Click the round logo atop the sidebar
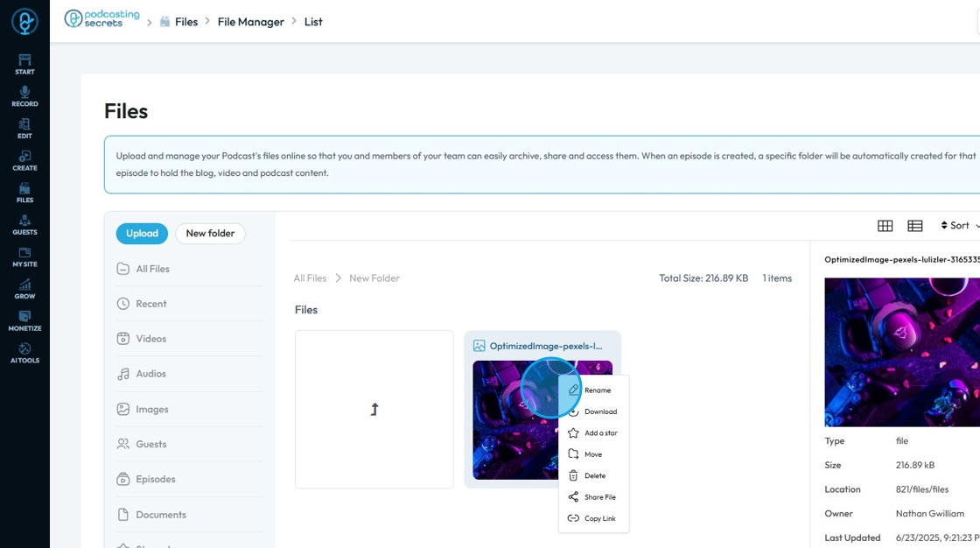This screenshot has width=980, height=548. (24, 21)
